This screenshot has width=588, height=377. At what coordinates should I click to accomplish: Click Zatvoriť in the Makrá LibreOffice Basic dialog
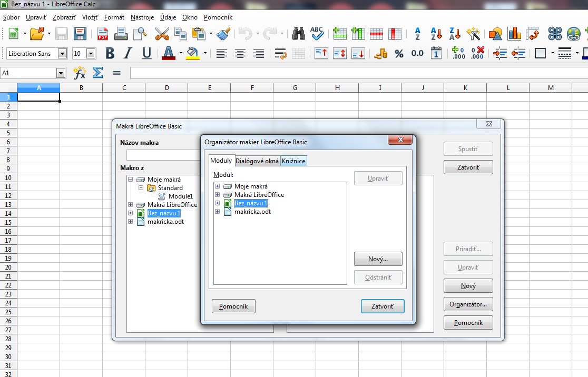pos(468,167)
